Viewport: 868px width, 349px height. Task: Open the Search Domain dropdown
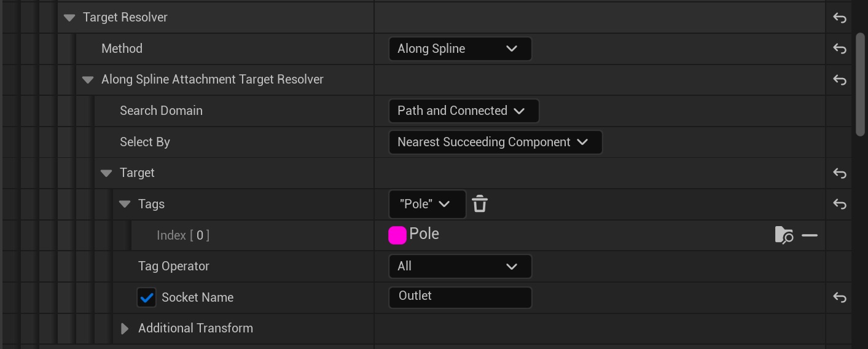(x=463, y=111)
